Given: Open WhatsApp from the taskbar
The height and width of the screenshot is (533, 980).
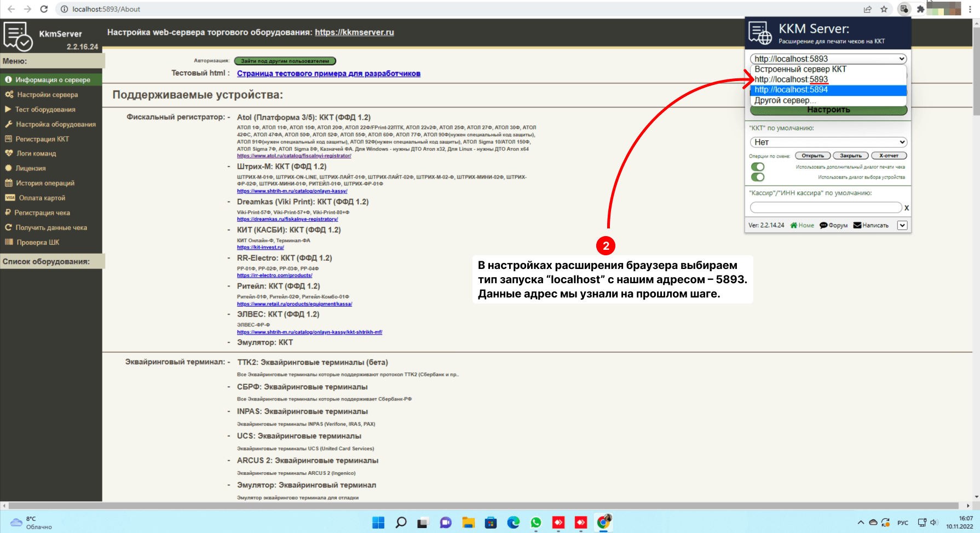Looking at the screenshot, I should [x=536, y=523].
